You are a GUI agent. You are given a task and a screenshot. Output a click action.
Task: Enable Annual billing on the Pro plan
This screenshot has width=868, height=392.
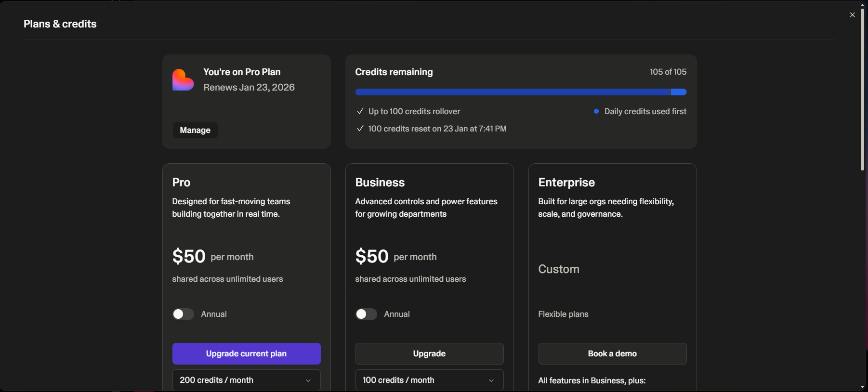[183, 314]
